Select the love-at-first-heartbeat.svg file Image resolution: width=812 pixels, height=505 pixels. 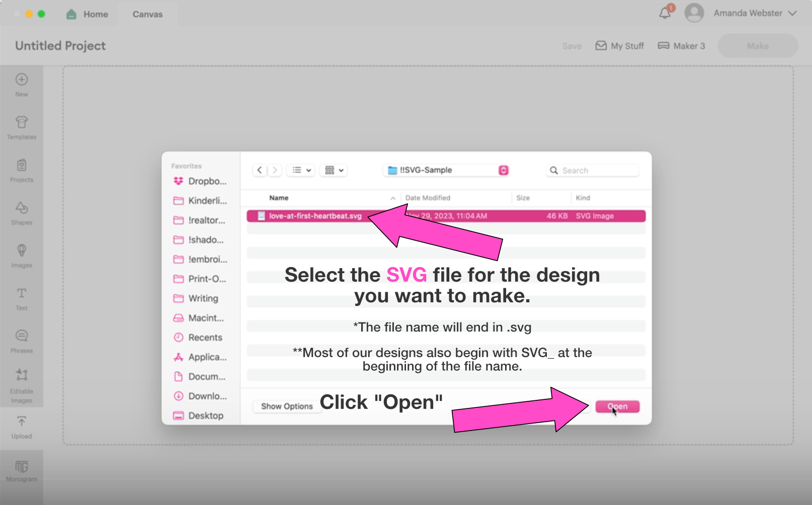tap(315, 216)
